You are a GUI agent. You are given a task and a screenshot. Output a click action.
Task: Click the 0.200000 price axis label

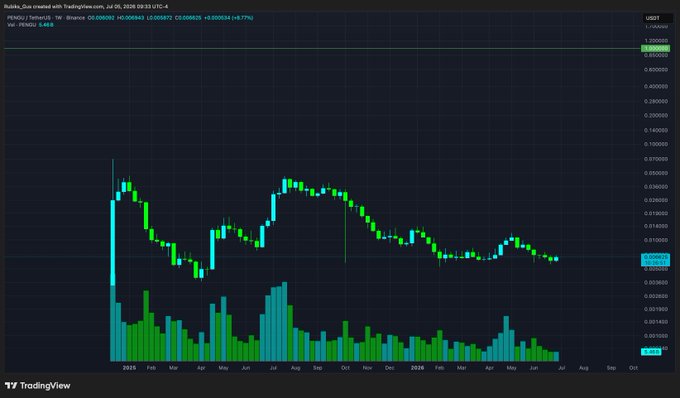tap(656, 116)
